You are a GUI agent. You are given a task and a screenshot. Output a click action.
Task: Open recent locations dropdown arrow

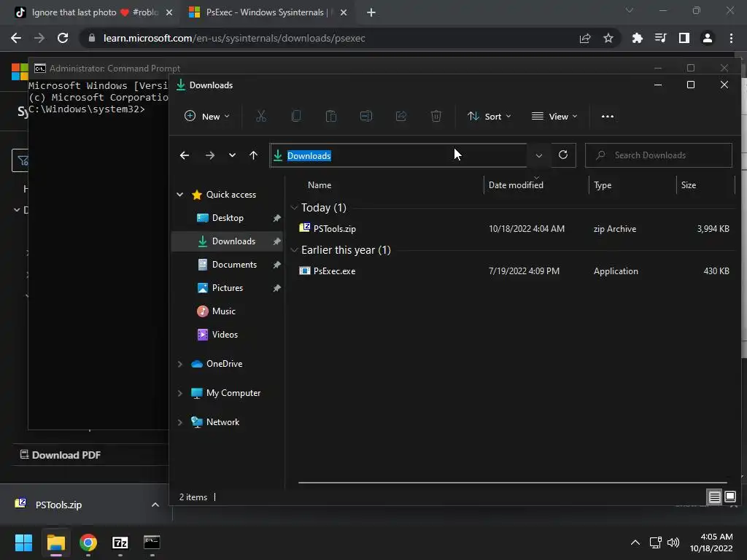(232, 155)
